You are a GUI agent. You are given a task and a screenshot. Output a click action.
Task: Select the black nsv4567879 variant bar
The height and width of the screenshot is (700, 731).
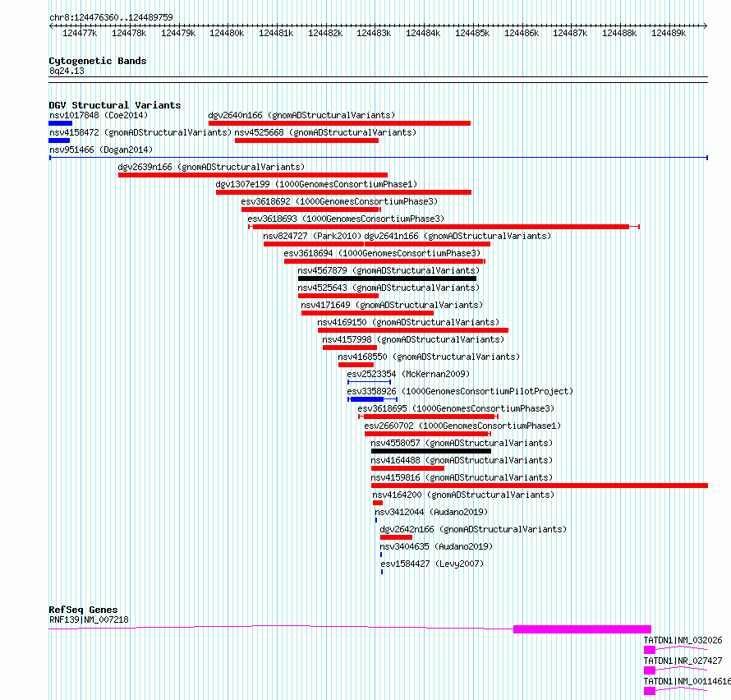(x=388, y=279)
